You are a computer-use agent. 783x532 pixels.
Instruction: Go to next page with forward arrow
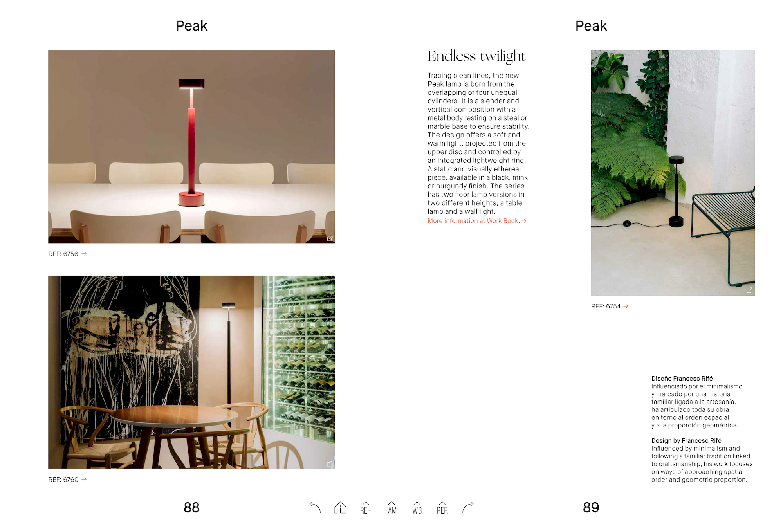pos(468,508)
